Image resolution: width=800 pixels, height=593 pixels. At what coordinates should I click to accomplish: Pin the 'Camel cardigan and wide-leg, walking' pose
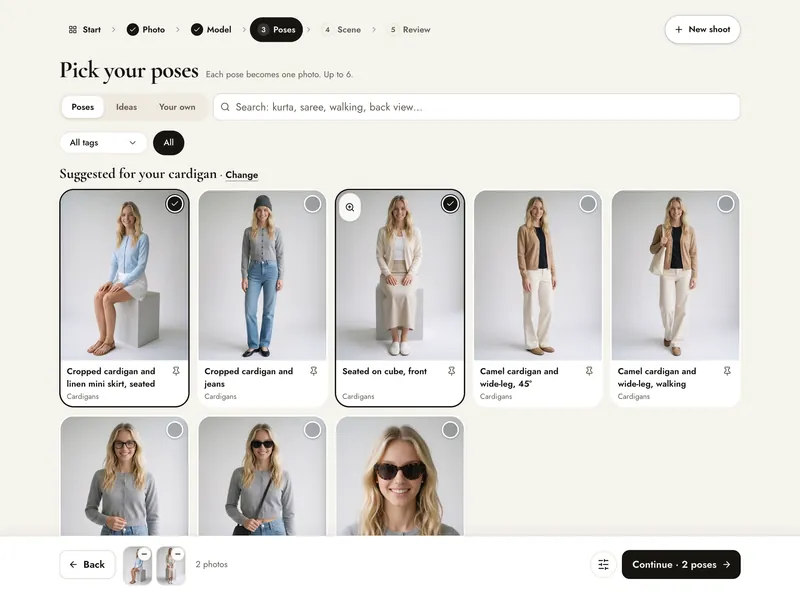coord(727,371)
